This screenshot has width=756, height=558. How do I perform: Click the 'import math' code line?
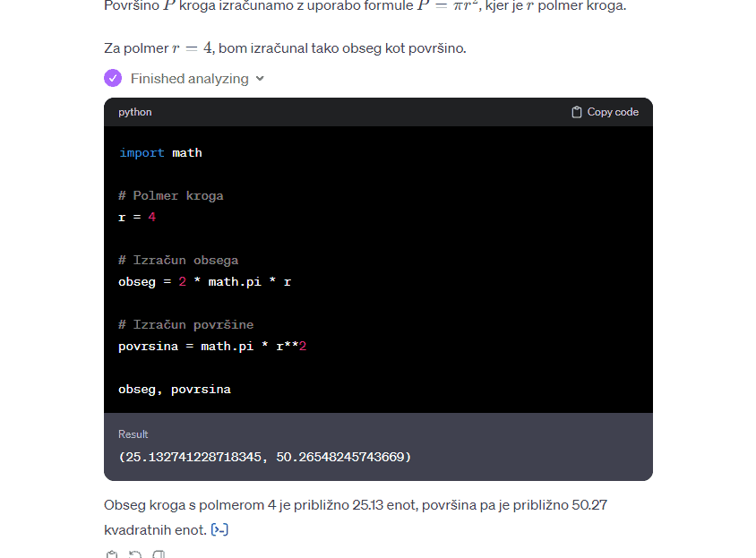[160, 153]
